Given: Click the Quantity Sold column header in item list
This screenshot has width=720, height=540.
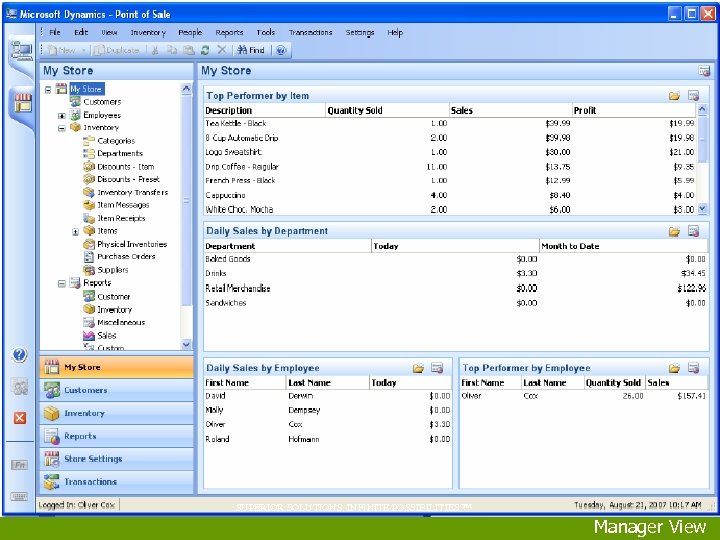Looking at the screenshot, I should (387, 110).
